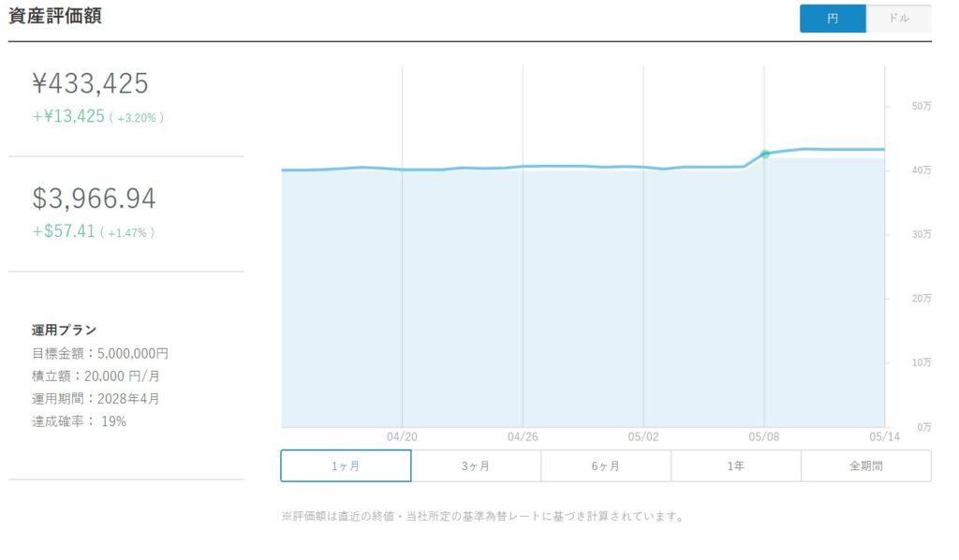Select the 6ヶ月 period tab
Screen dimensions: 959x560
[606, 465]
